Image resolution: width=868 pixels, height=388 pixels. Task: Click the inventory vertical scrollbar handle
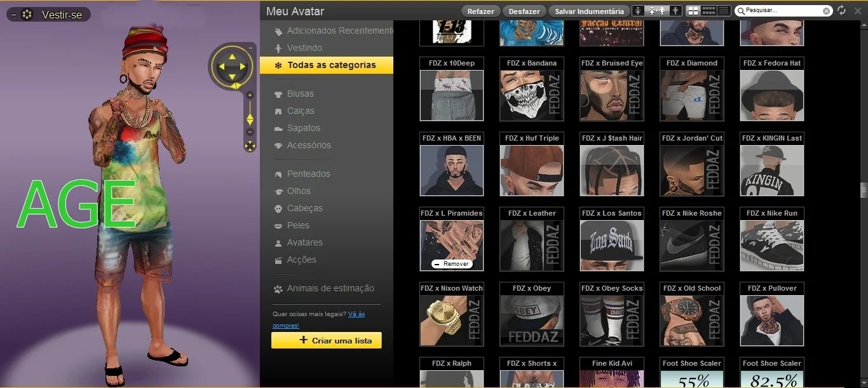pyautogui.click(x=864, y=191)
